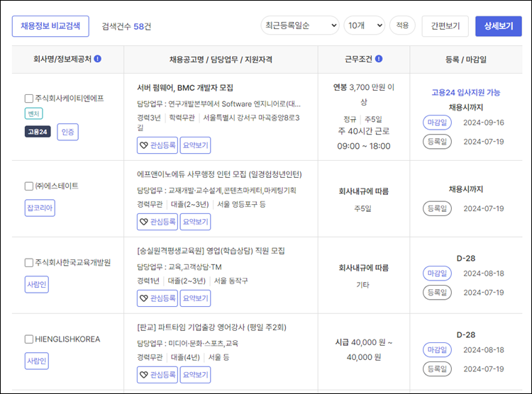The image size is (532, 394).
Task: Switch to 상세보기 view
Action: pyautogui.click(x=499, y=26)
